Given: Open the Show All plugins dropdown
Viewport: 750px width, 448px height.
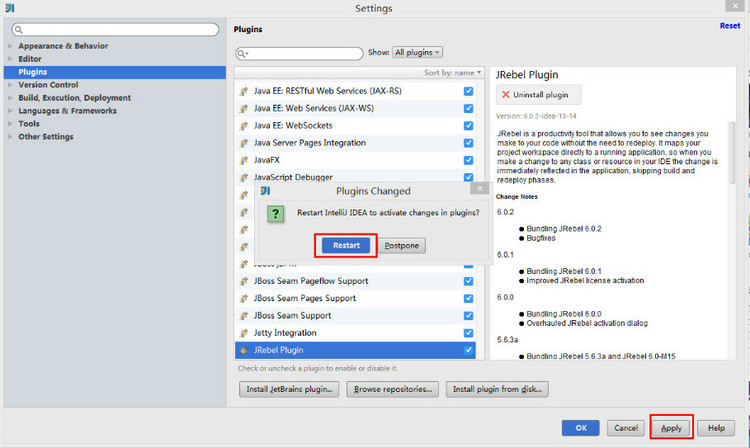Looking at the screenshot, I should pyautogui.click(x=417, y=52).
